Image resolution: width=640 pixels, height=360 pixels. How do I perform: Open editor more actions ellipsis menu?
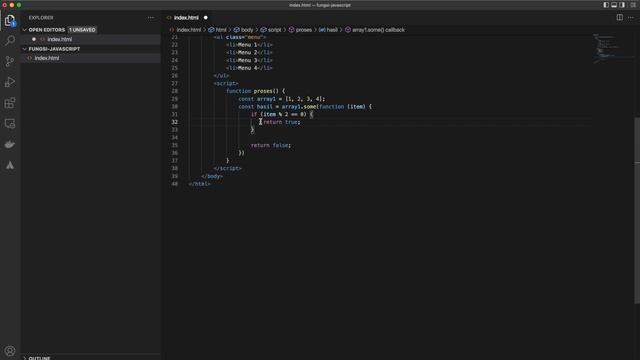(631, 18)
